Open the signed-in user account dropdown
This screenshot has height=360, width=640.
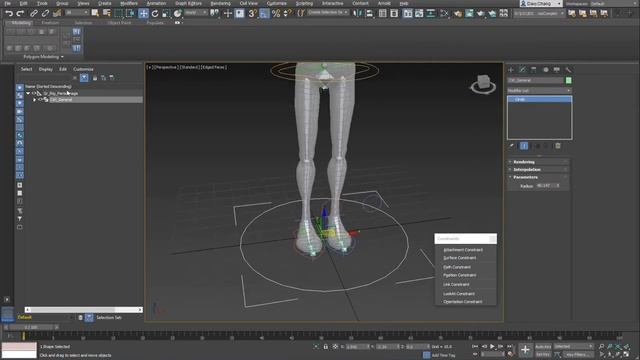[541, 3]
